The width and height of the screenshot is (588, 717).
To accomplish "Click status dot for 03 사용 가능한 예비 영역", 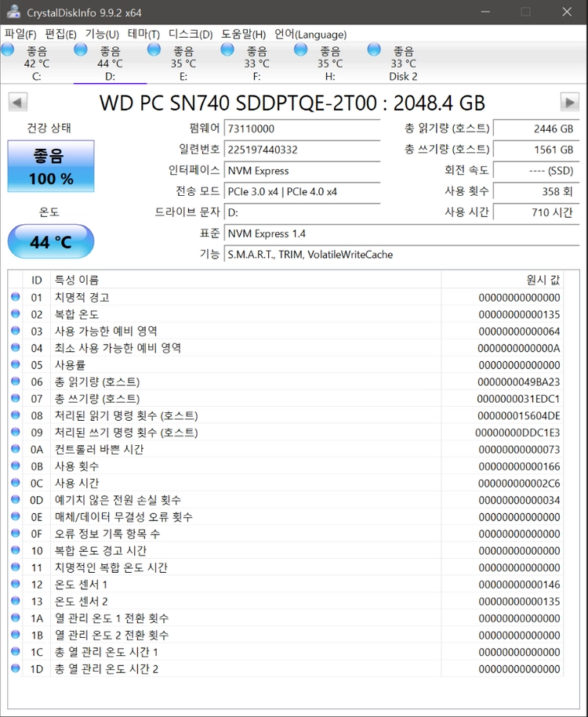I will [x=16, y=331].
